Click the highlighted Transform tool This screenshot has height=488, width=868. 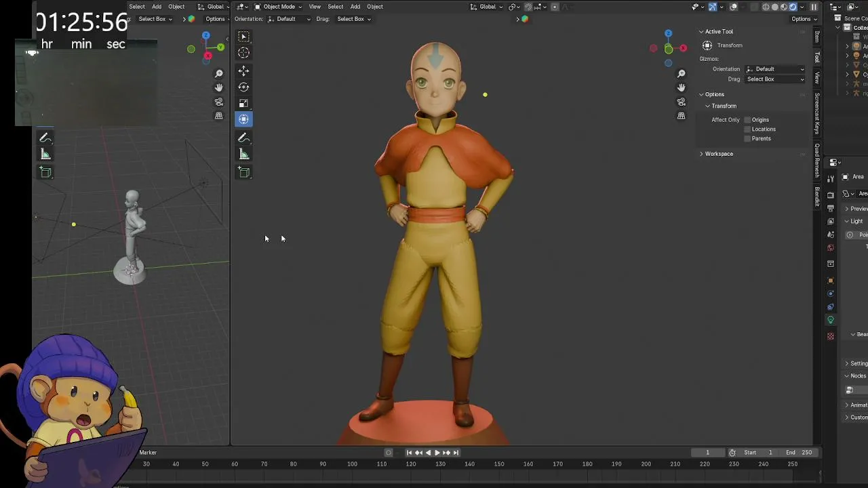pos(243,119)
